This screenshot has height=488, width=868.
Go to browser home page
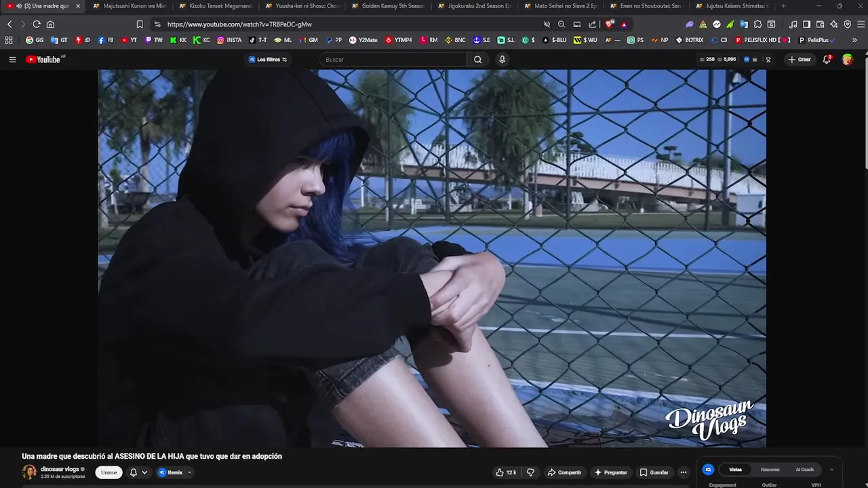[x=50, y=24]
